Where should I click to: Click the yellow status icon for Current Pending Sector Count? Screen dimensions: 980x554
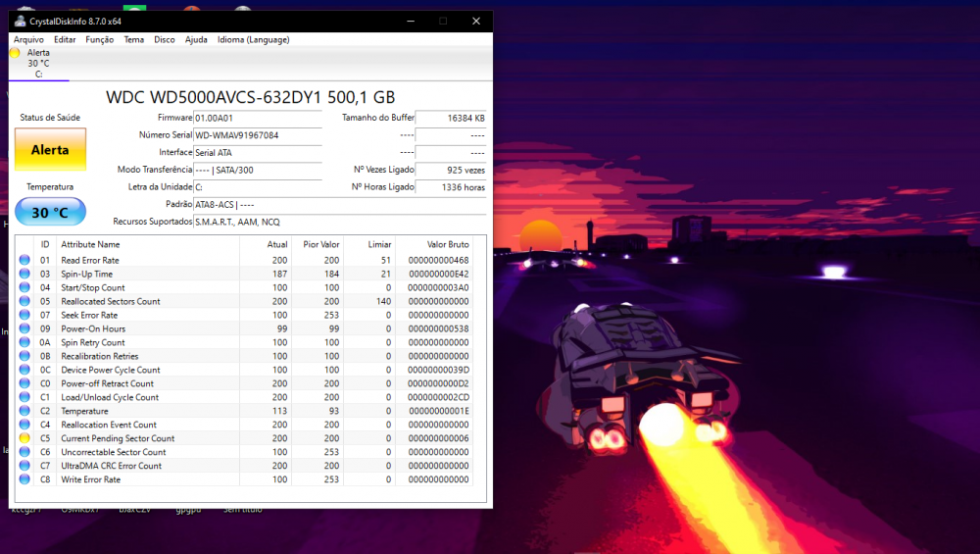pyautogui.click(x=24, y=438)
